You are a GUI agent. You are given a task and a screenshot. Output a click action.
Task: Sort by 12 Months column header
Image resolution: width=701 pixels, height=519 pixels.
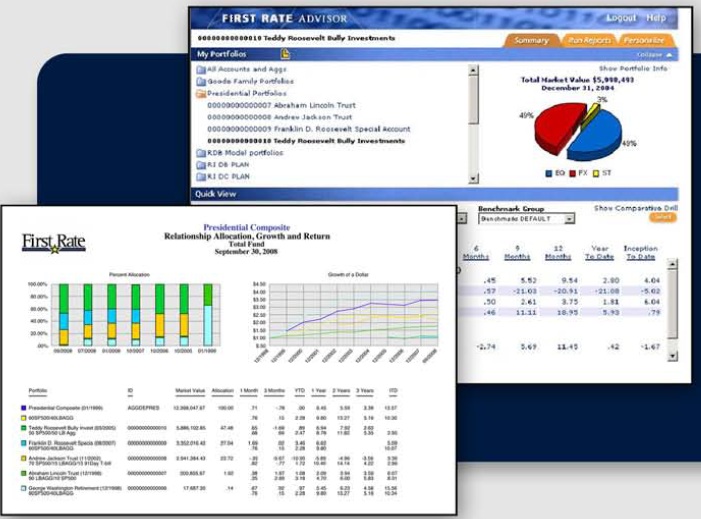point(558,253)
